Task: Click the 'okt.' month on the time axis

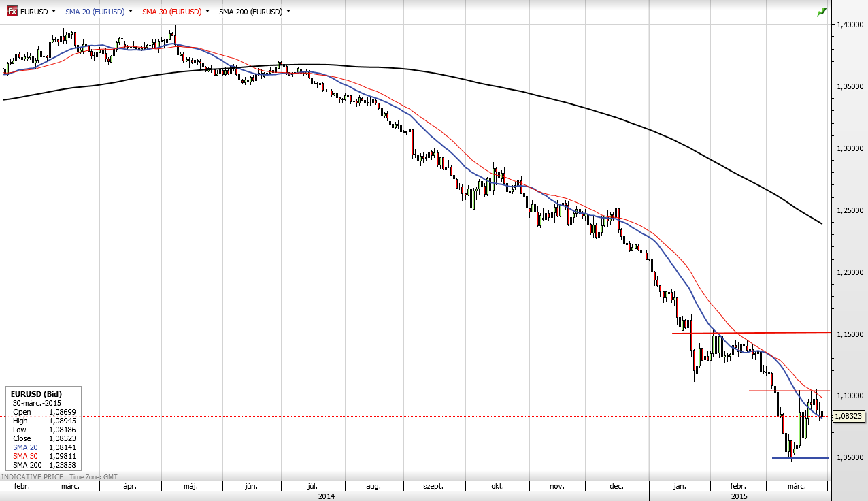Action: (x=497, y=486)
